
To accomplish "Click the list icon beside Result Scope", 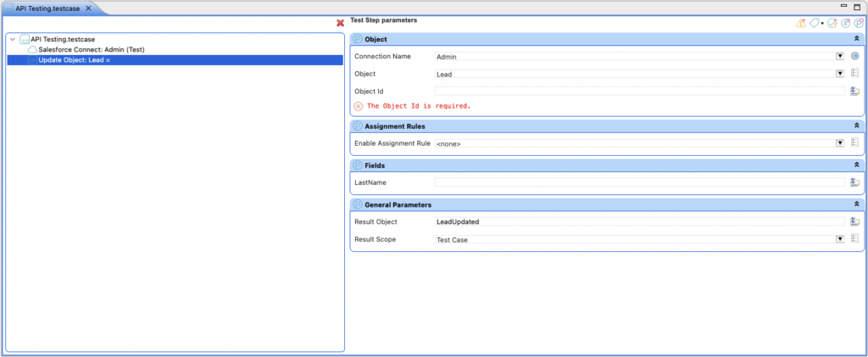I will 854,238.
